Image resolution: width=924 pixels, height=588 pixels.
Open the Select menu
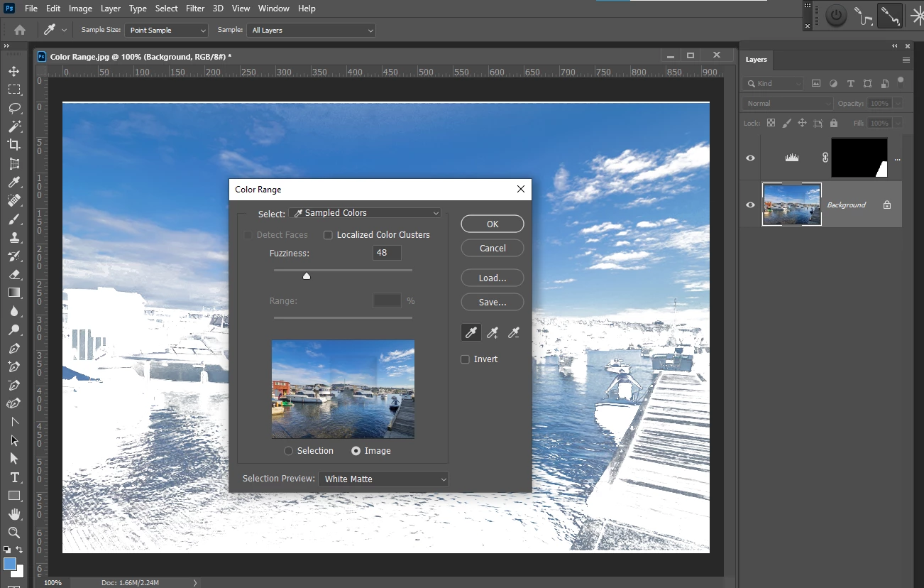(167, 9)
